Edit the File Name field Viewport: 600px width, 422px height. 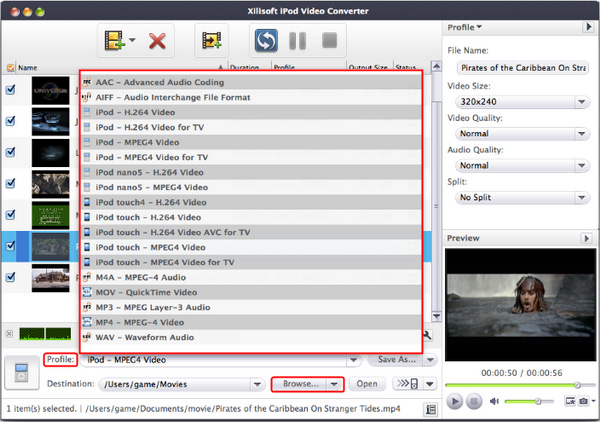tap(523, 68)
